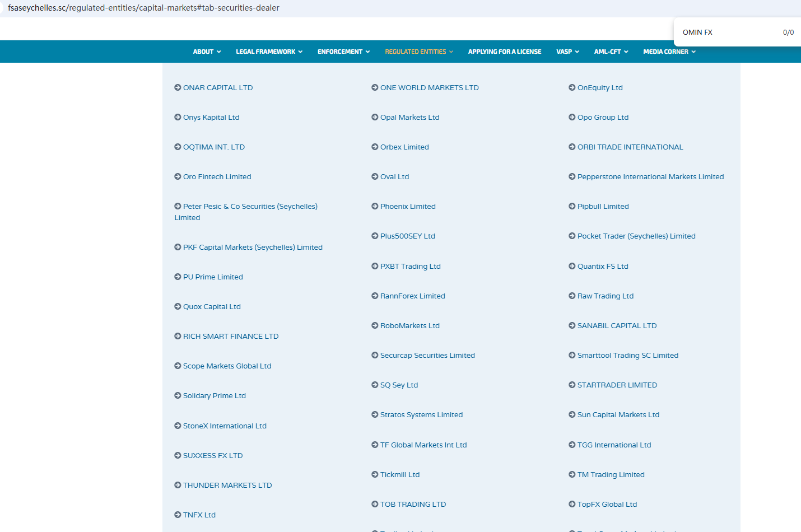Open TF Global Markets Int Ltd entry
This screenshot has width=801, height=532.
[x=423, y=445]
